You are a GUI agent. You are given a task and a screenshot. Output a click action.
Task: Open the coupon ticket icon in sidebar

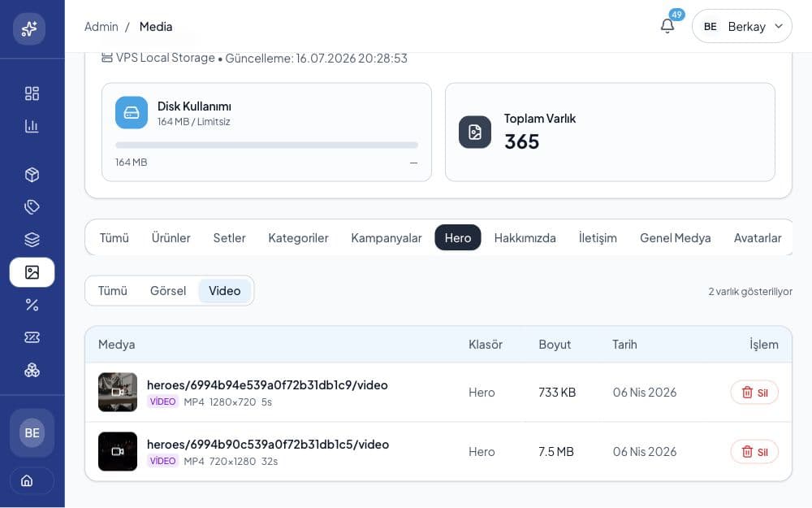32,337
